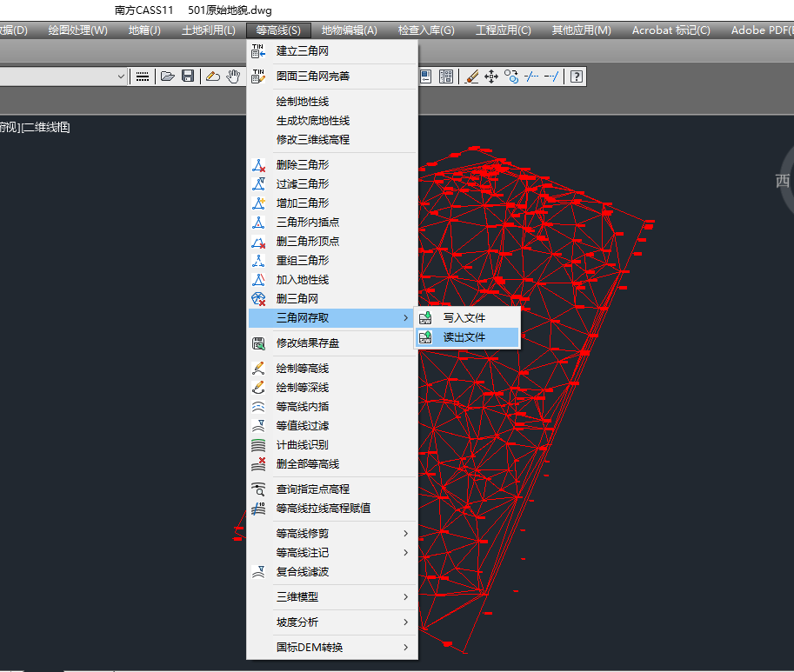Viewport: 794px width, 672px height.
Task: Click 绘制等高线 menu command
Action: (302, 369)
